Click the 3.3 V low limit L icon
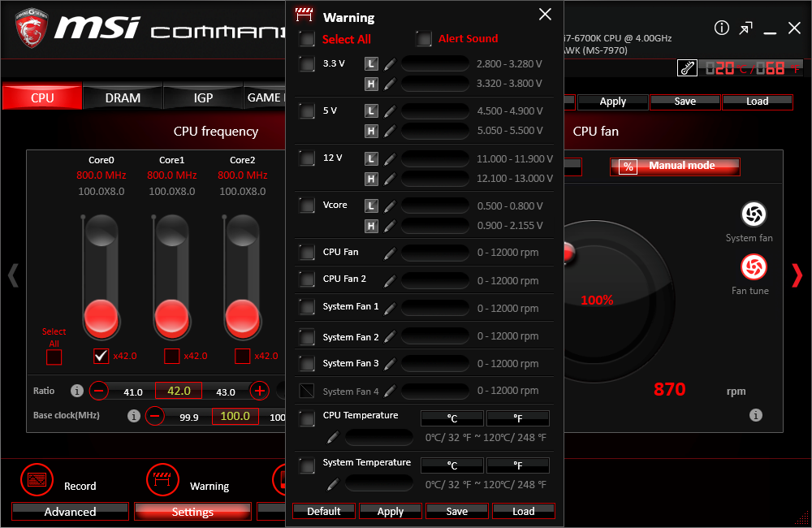Screen dimensions: 812x528 371,64
